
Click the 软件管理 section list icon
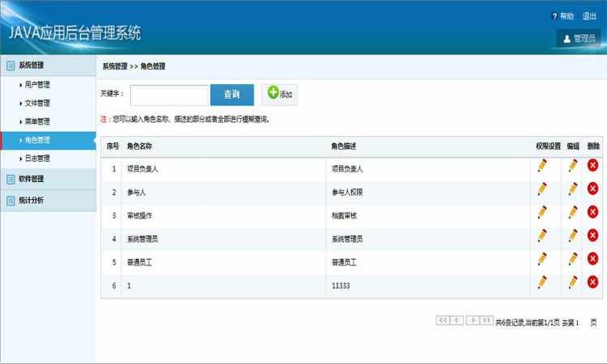click(x=11, y=179)
